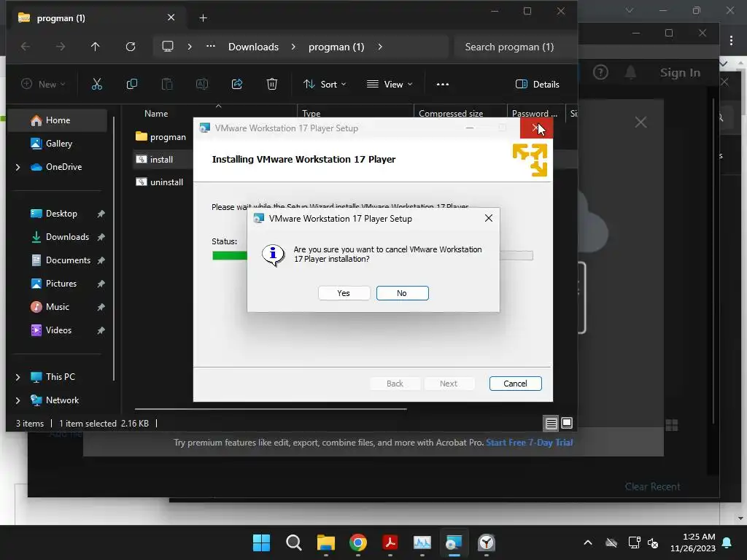Show hidden system tray icons
Screen dimensions: 747x560
(x=588, y=542)
